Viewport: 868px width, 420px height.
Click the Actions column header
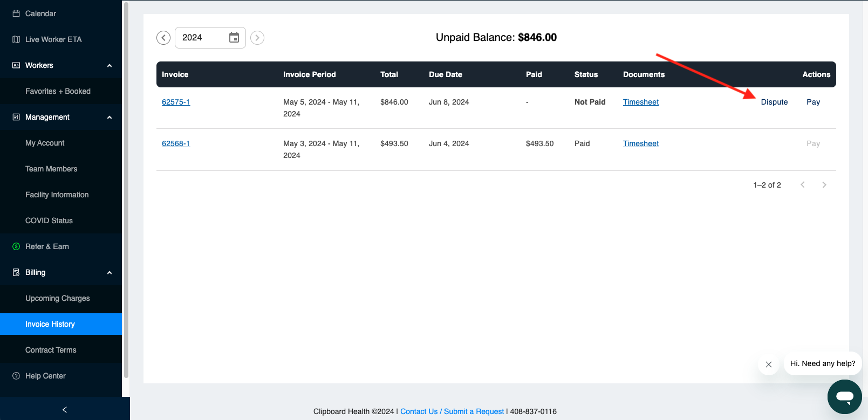click(816, 74)
